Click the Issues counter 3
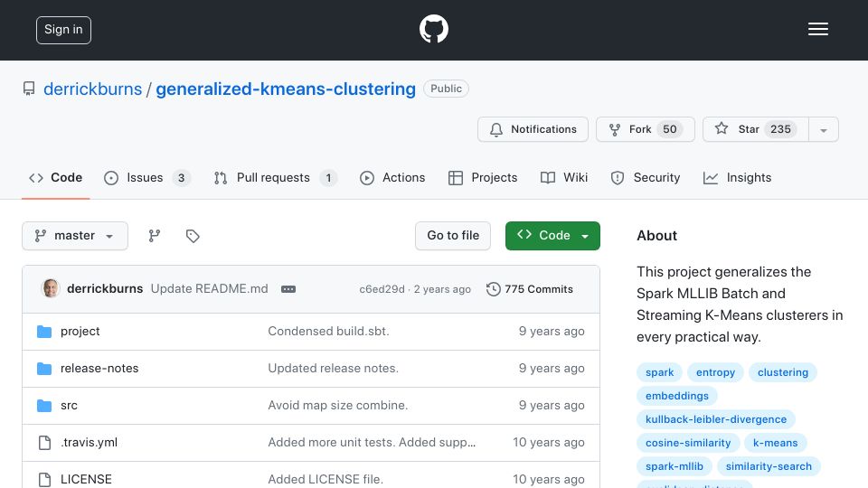Viewport: 868px width, 488px height. coord(181,178)
